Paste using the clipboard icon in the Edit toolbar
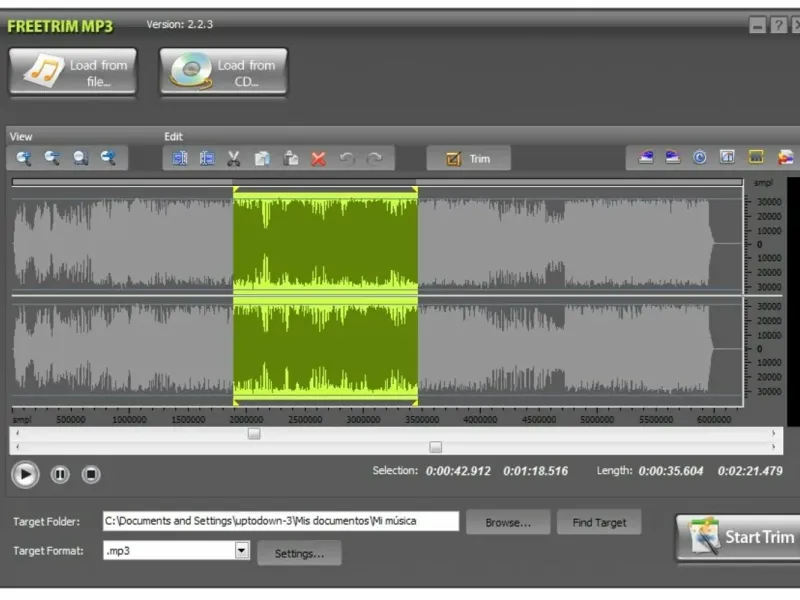The width and height of the screenshot is (800, 600). click(x=291, y=158)
